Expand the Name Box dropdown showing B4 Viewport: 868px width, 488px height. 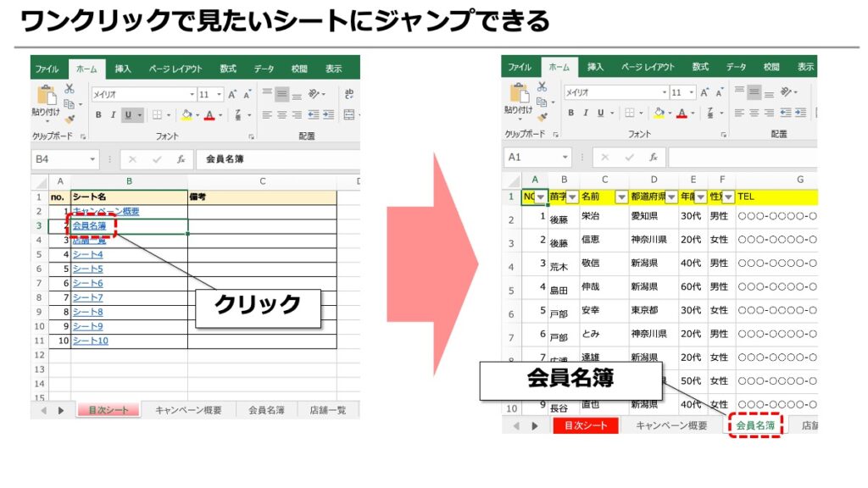point(92,159)
